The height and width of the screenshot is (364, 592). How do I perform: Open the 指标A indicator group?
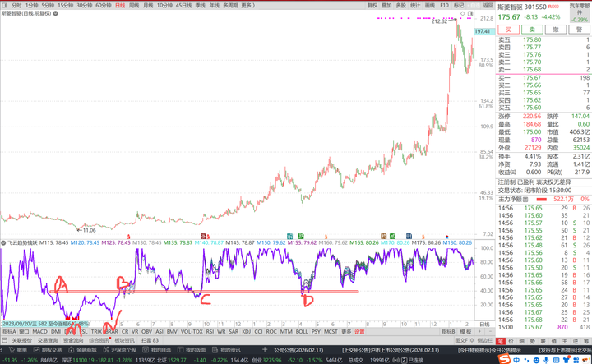point(9,332)
